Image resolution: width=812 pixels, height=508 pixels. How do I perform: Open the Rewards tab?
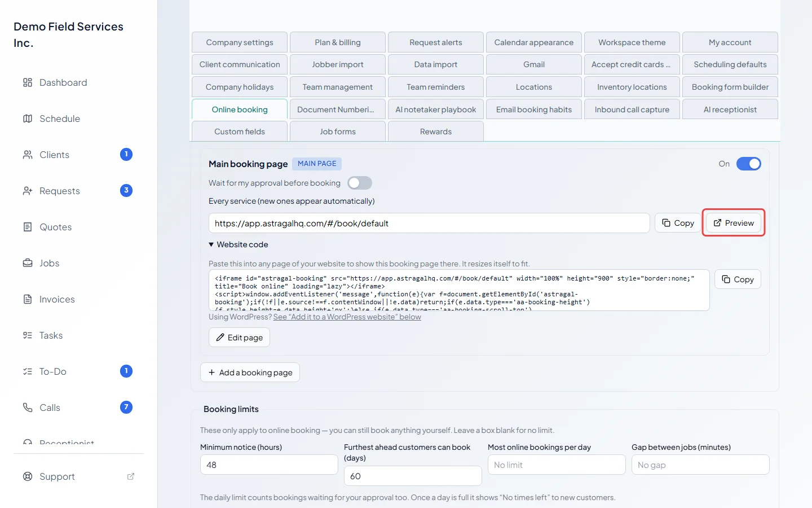[436, 132]
